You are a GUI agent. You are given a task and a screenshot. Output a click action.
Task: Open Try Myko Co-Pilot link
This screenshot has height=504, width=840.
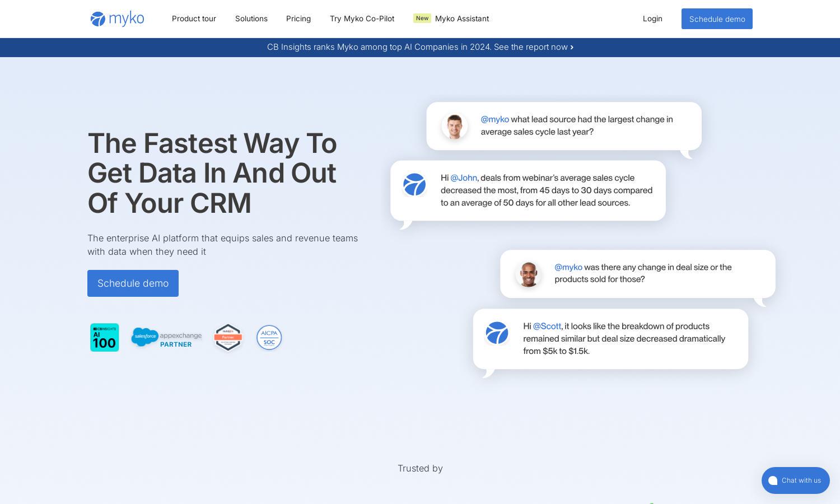(362, 18)
